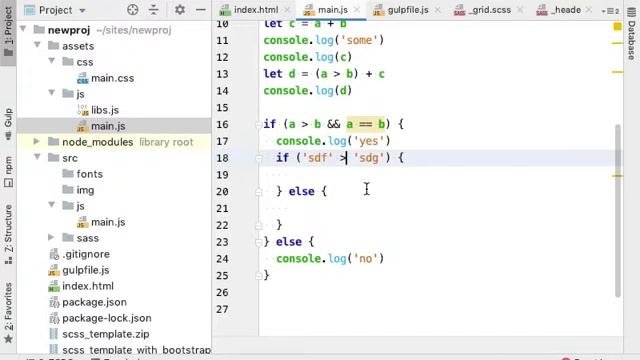Click 'sdg' string on line 18
This screenshot has width=640, height=360.
(369, 158)
